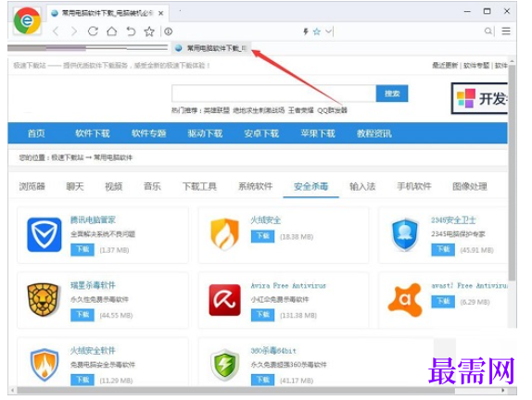Viewport: 532px width, 400px height.
Task: Click the browser back arrow icon
Action: [x=56, y=31]
